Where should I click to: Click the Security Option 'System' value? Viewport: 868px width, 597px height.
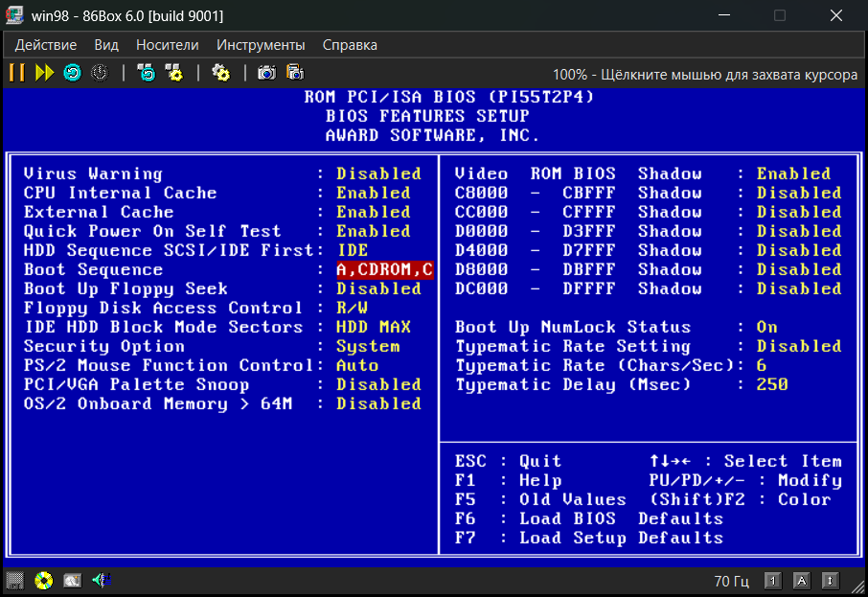point(368,347)
